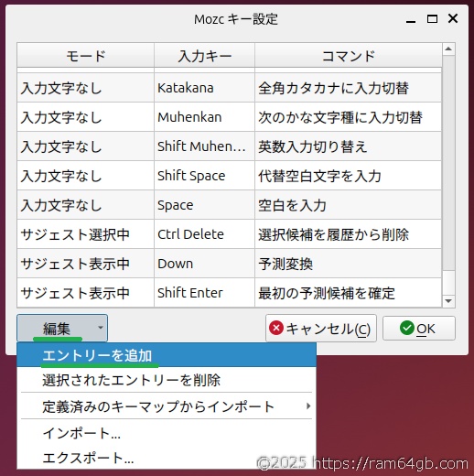Select the Shift Muhen... key cell
The height and width of the screenshot is (476, 474).
click(x=204, y=146)
